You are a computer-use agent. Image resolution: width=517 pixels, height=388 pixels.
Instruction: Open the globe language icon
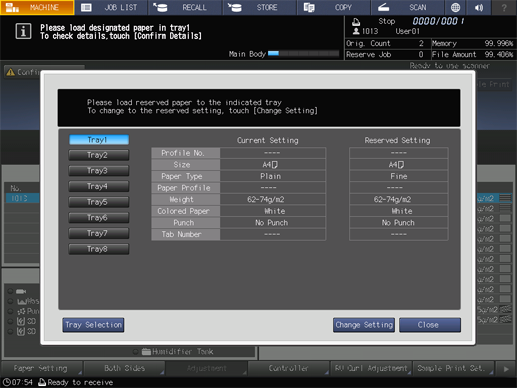coord(455,7)
